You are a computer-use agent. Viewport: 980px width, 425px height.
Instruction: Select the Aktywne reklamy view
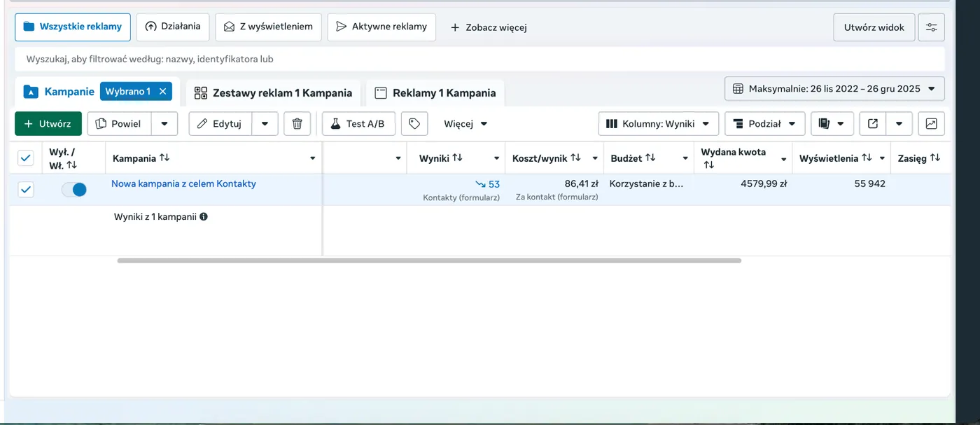pos(381,27)
